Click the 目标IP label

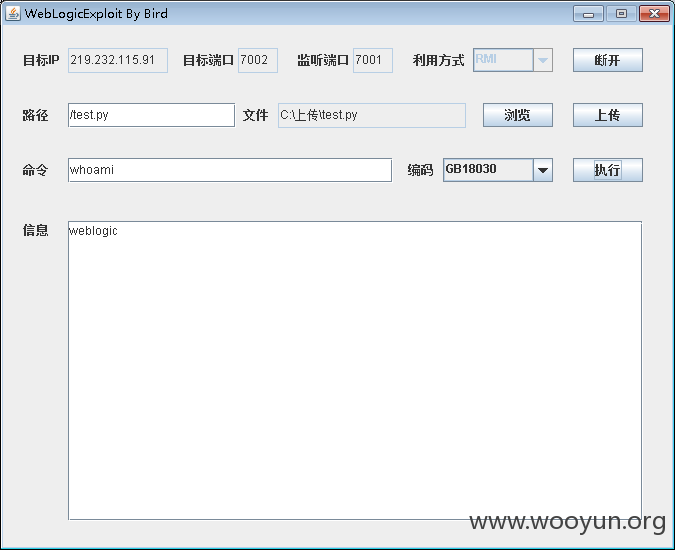click(x=41, y=60)
